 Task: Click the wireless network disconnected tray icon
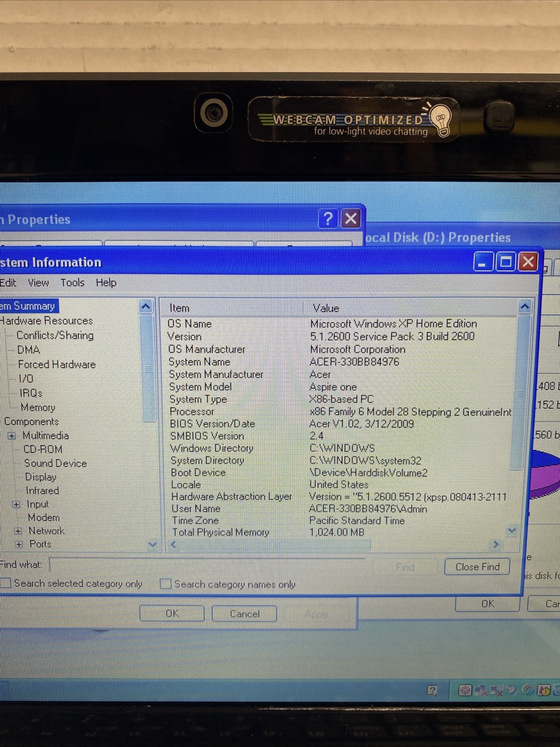tap(496, 691)
